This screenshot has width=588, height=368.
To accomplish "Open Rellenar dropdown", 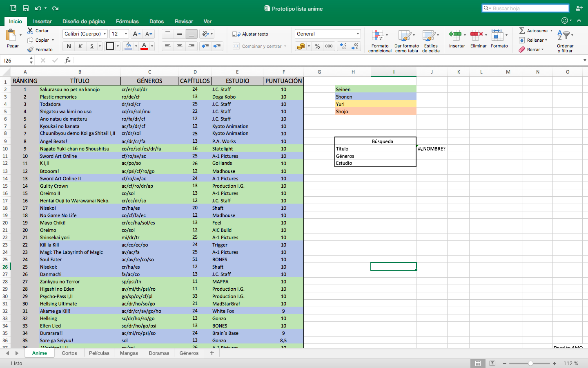I will tap(533, 40).
